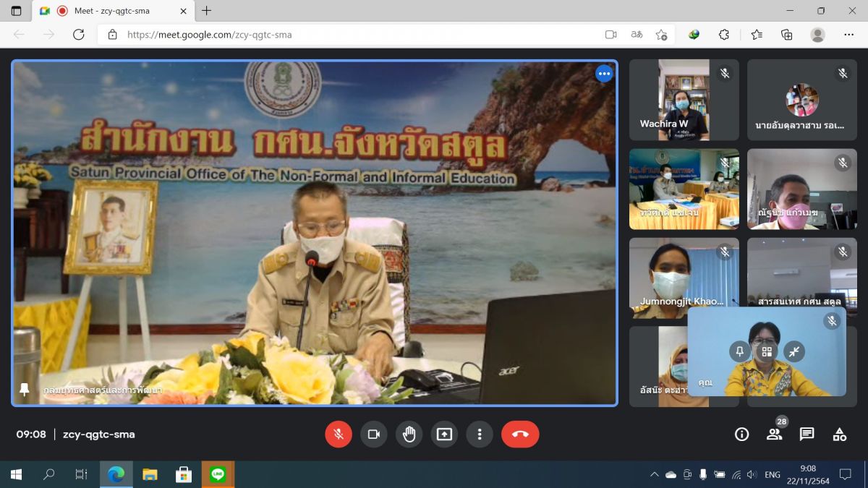Click the present screen button
The image size is (868, 488).
coord(444,435)
